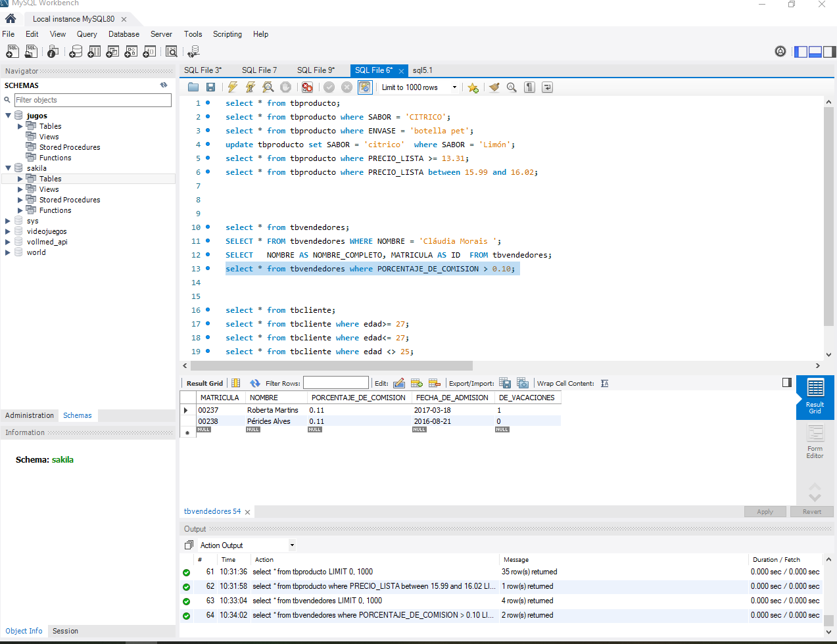
Task: Toggle invisible characters display
Action: click(x=529, y=87)
